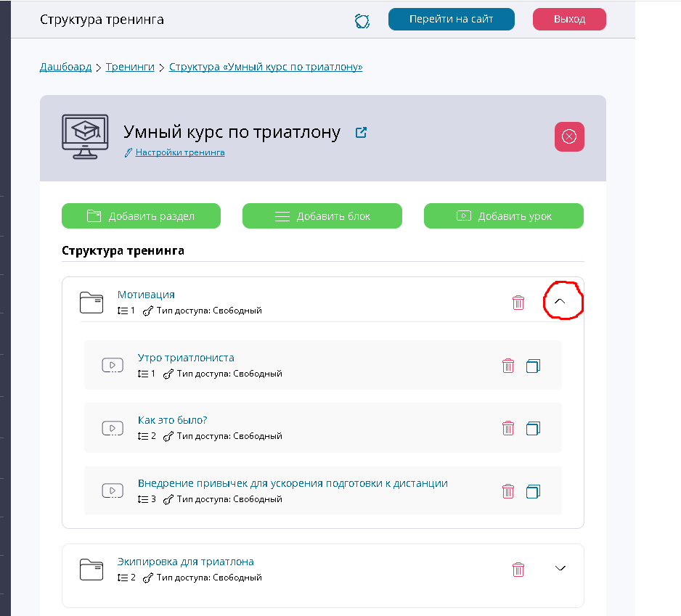Delete the Как это было? lesson

click(508, 428)
